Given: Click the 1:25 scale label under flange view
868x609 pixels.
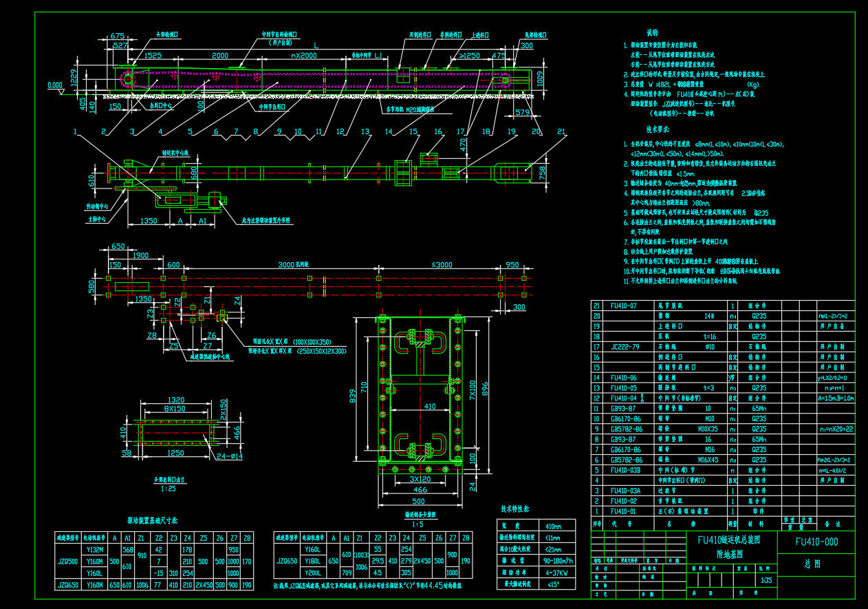Looking at the screenshot, I should click(168, 488).
